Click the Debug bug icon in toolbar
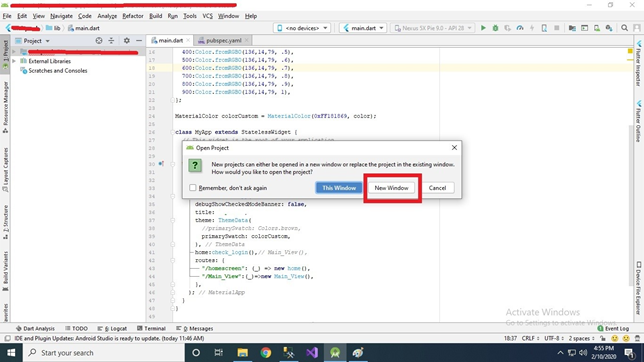This screenshot has width=644, height=362. tap(495, 28)
